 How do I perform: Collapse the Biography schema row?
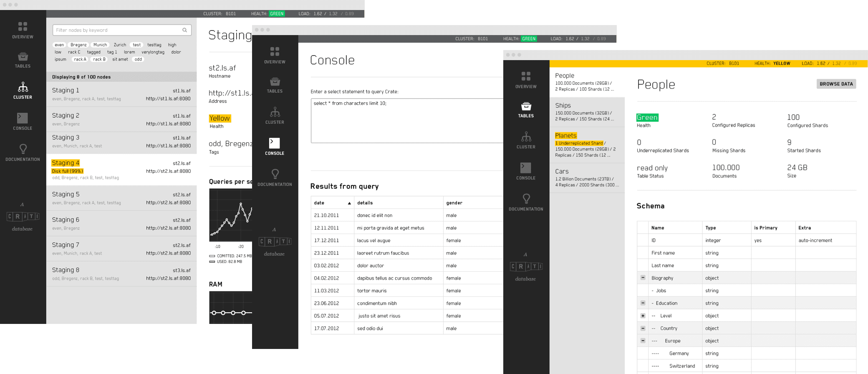click(643, 278)
